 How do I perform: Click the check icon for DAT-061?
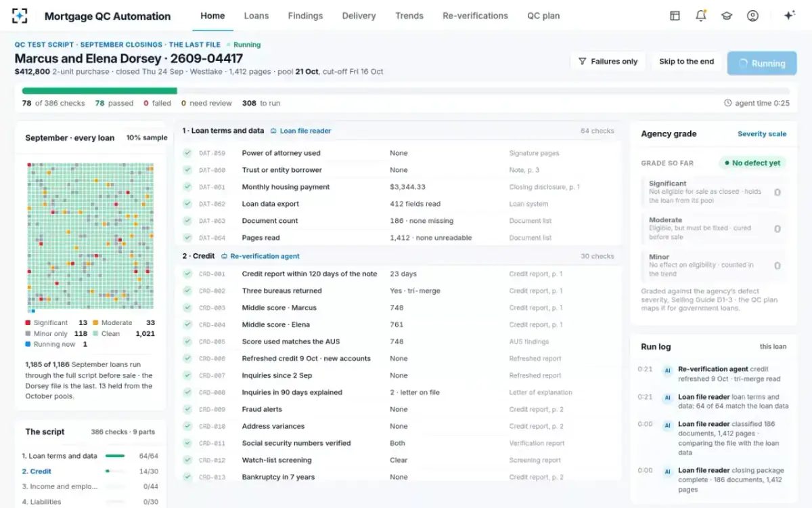[x=187, y=187]
